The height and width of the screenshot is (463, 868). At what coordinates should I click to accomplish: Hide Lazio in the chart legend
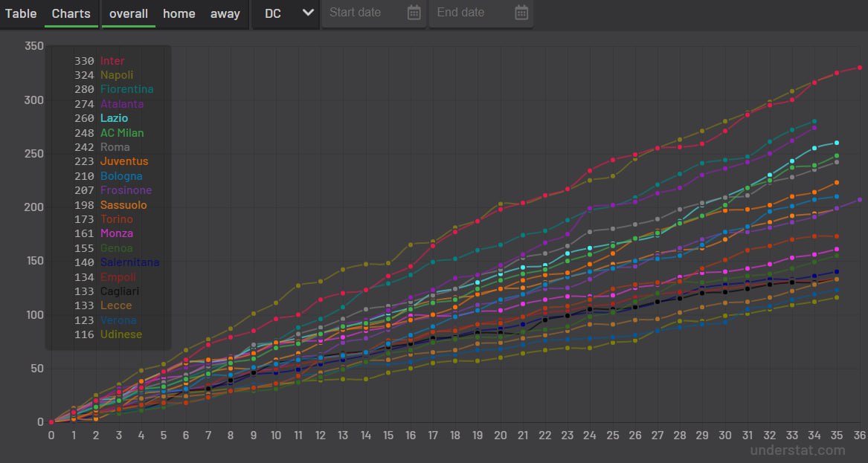pyautogui.click(x=114, y=118)
